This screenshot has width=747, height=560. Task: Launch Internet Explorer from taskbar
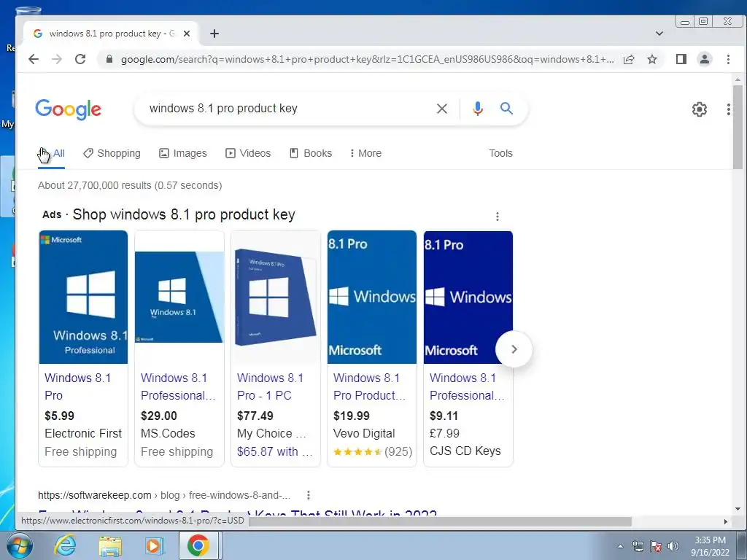click(x=65, y=545)
